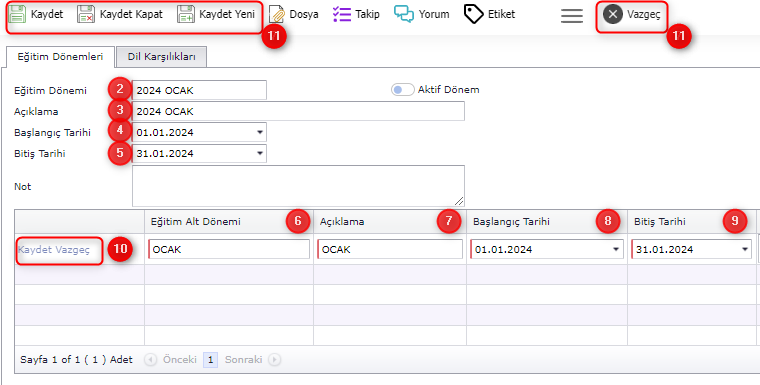760x385 pixels.
Task: Click the Etiket tag icon
Action: (x=474, y=14)
